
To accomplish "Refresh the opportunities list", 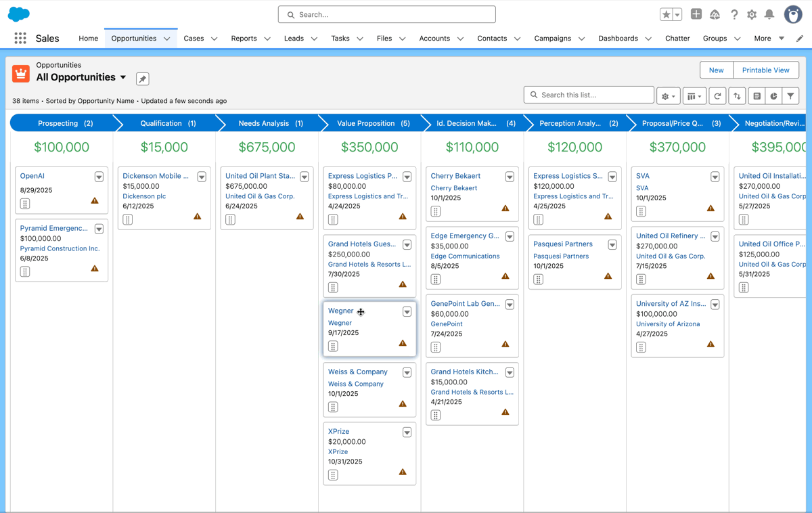I will point(718,96).
